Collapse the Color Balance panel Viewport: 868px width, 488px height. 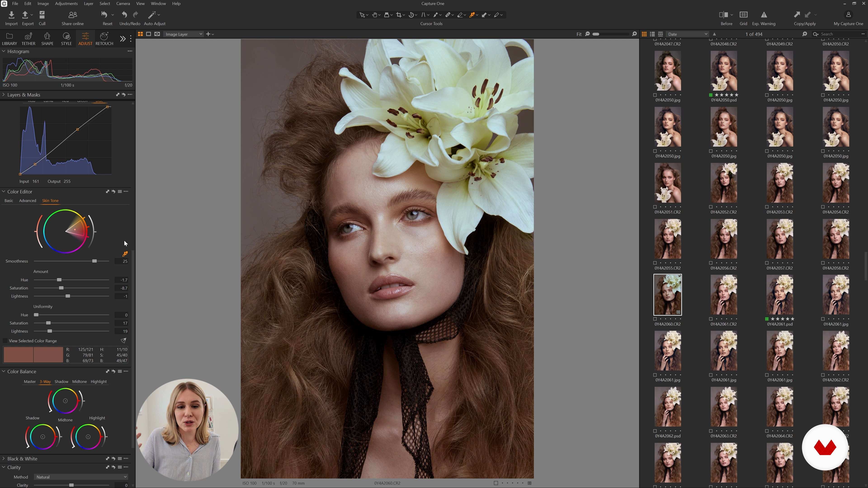pyautogui.click(x=4, y=371)
